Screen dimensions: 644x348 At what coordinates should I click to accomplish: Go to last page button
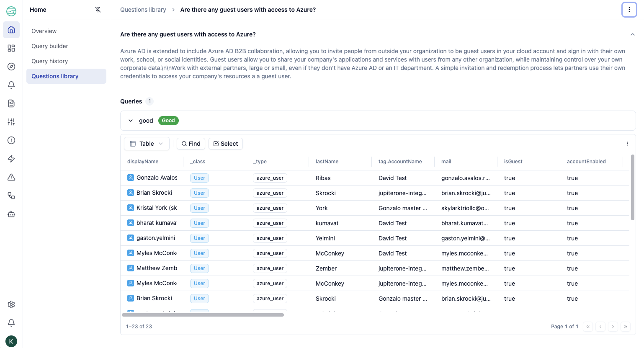click(x=626, y=327)
